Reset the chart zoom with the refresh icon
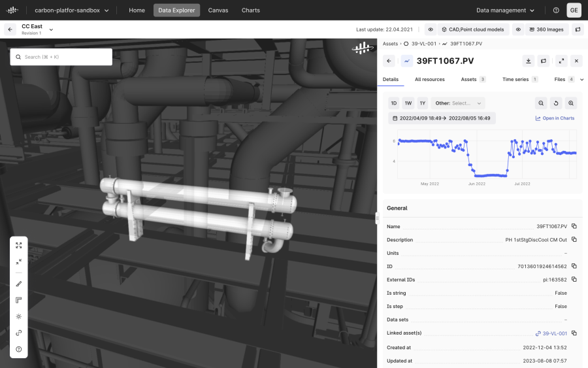Viewport: 588px width, 368px height. coord(556,103)
